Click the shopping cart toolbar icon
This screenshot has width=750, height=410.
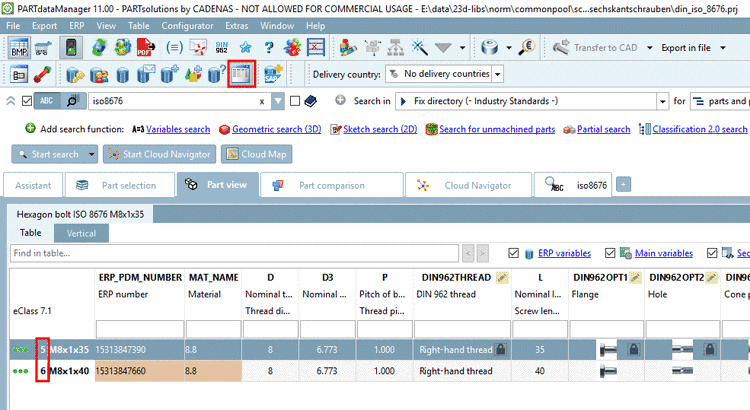click(x=44, y=47)
